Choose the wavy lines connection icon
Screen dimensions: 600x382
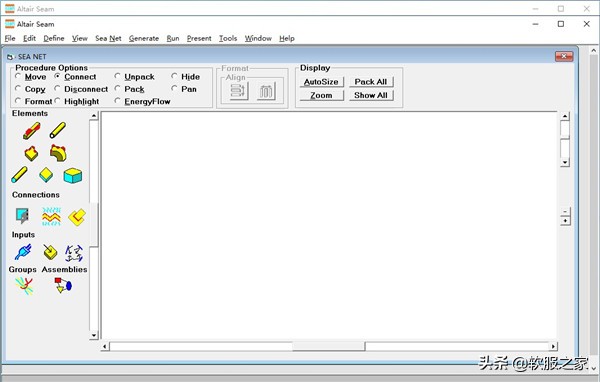(51, 216)
